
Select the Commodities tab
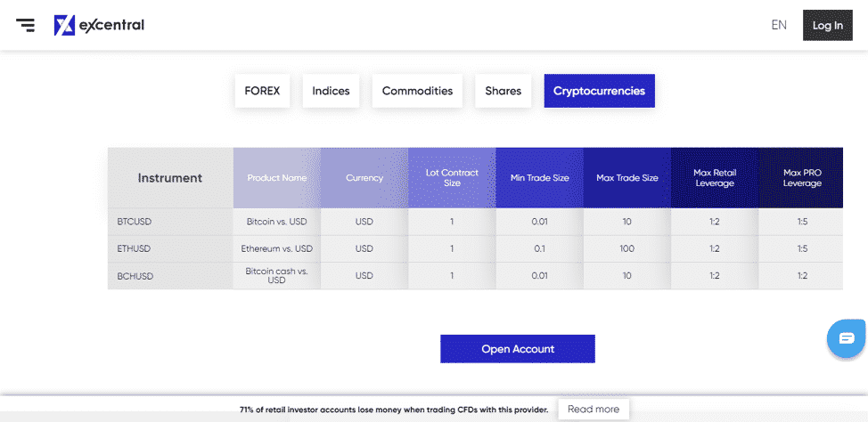click(417, 91)
